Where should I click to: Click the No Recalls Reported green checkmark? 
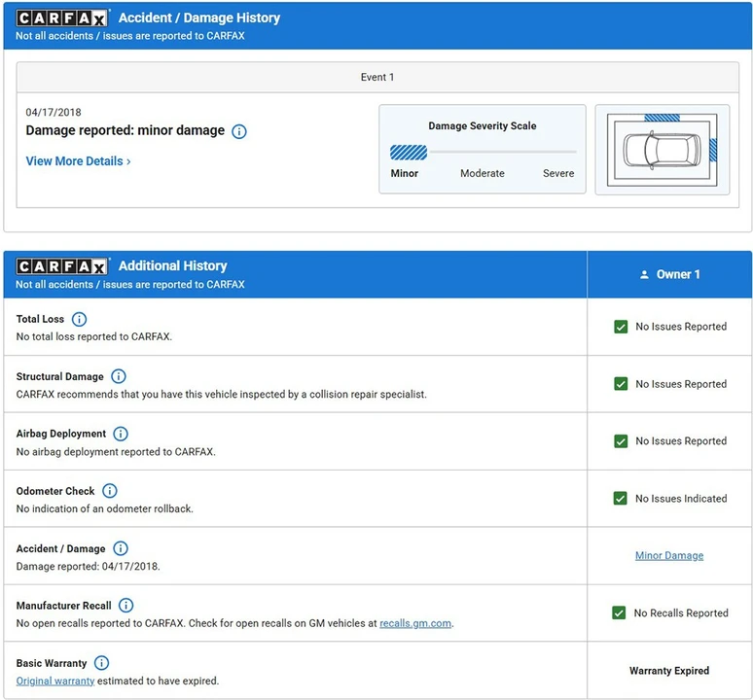point(619,613)
